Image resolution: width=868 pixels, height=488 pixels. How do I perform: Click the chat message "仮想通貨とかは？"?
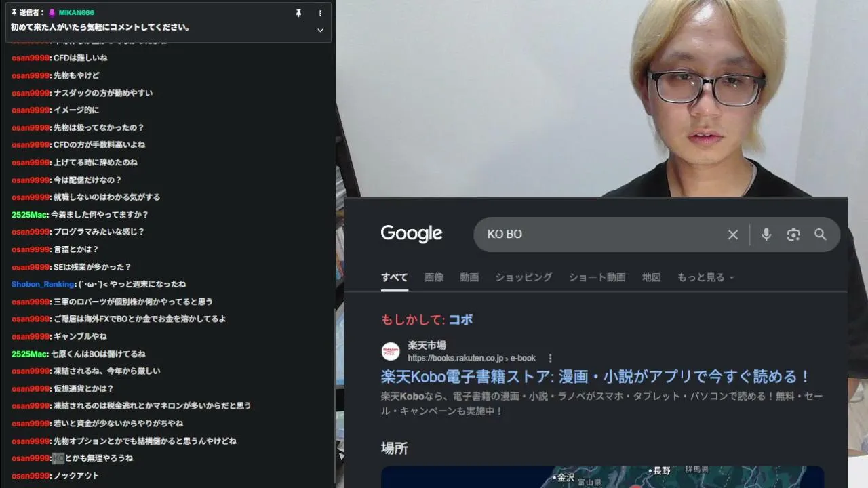click(83, 389)
